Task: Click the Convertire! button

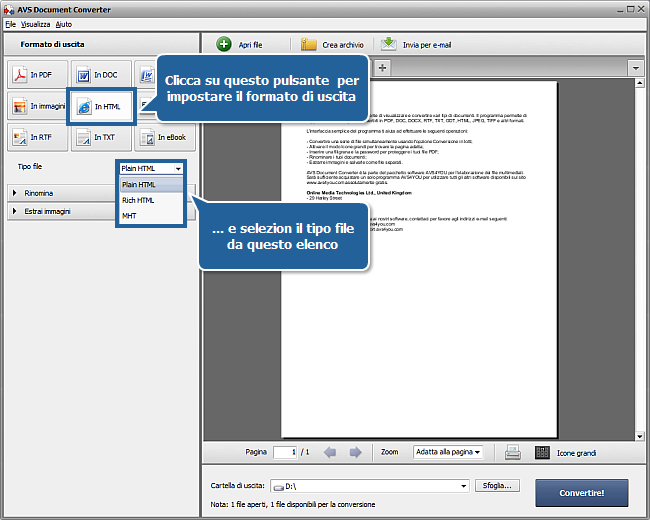Action: [582, 493]
